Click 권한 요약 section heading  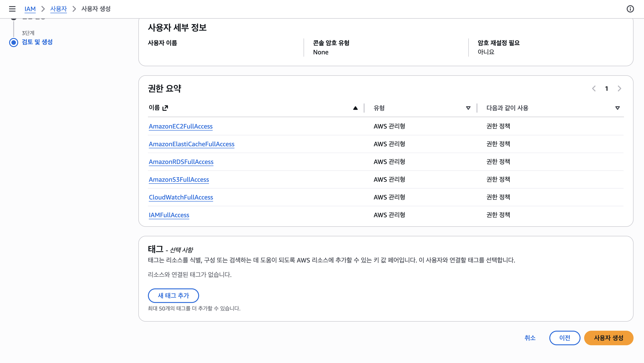165,88
